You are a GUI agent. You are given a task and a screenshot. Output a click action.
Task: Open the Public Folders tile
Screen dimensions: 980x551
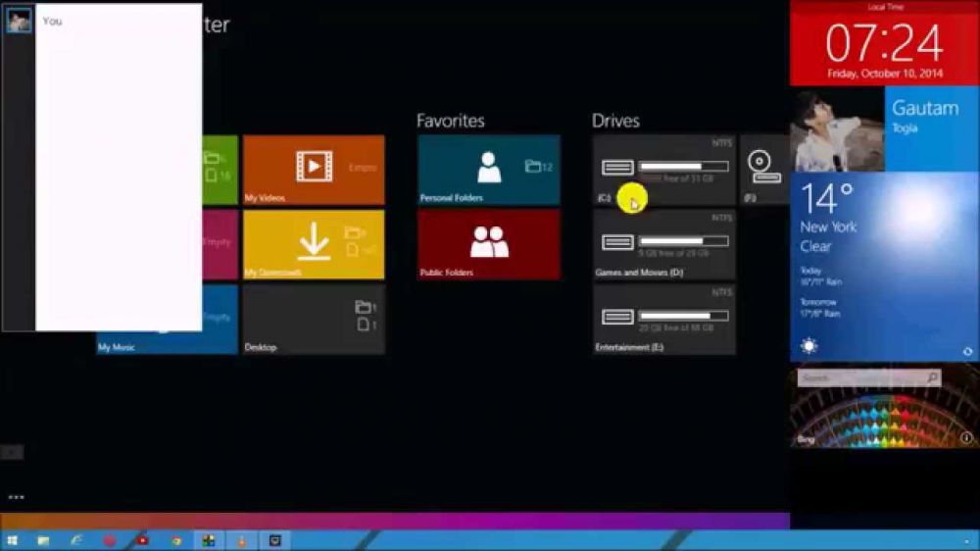coord(488,244)
